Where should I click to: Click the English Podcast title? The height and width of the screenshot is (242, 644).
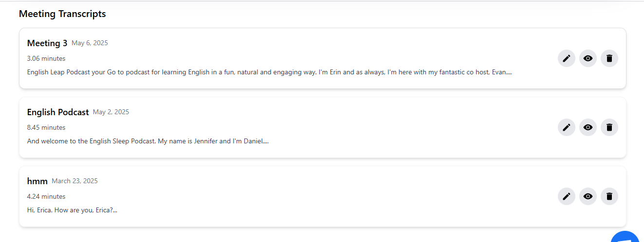pos(58,112)
